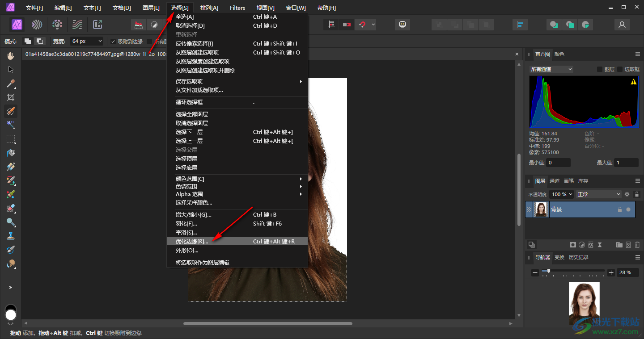Screen dimensions: 644x339
Task: Pick the Rectangular Marquee selection tool
Action: click(x=11, y=139)
